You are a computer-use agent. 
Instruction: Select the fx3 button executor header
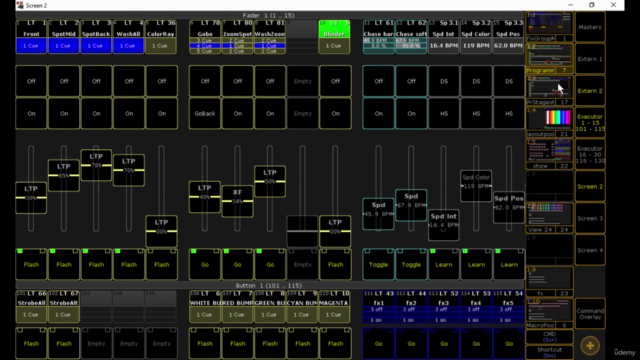pyautogui.click(x=444, y=306)
